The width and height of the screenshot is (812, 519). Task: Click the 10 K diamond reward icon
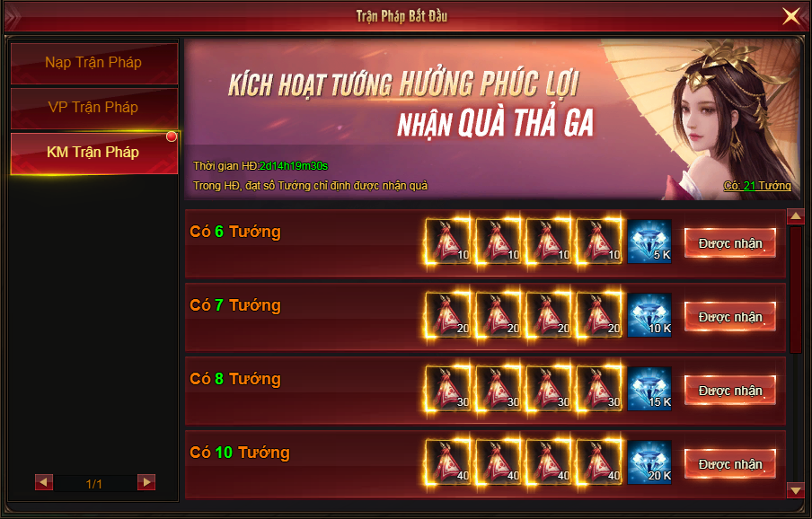[x=649, y=315]
